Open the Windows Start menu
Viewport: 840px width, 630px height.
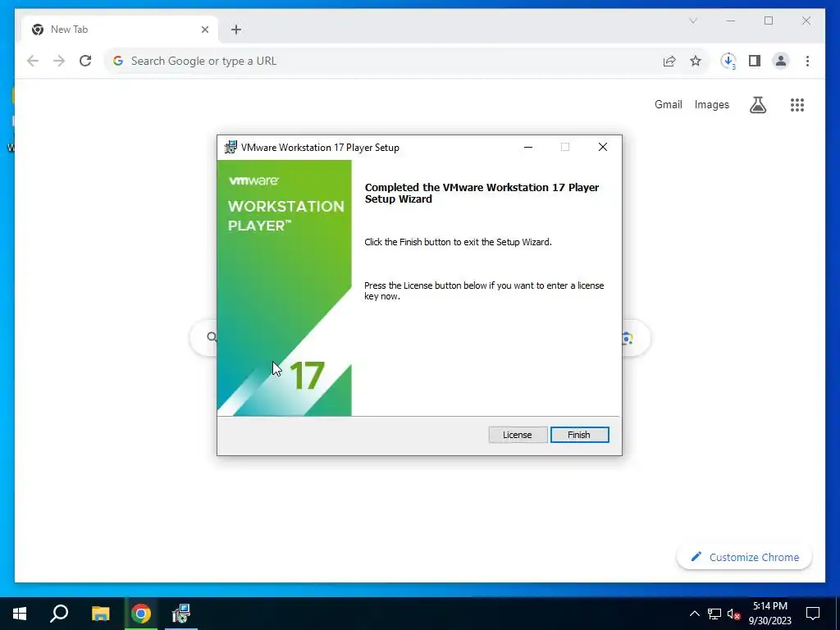pos(20,614)
